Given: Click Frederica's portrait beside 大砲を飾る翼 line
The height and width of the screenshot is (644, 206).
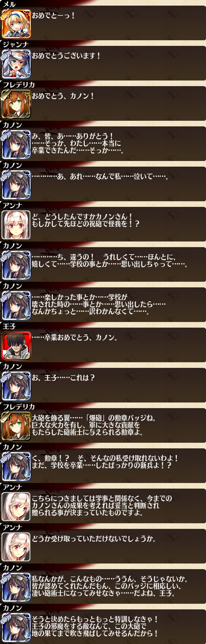Looking at the screenshot, I should click(x=16, y=426).
